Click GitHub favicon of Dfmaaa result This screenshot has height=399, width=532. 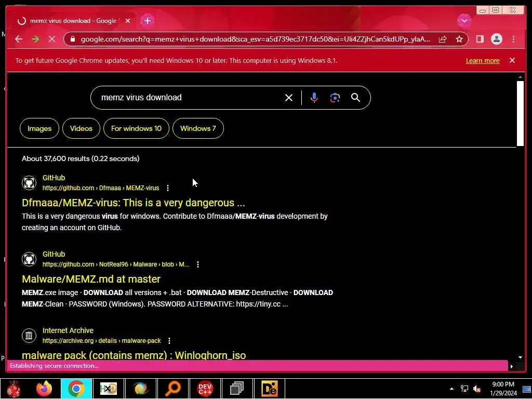29,183
